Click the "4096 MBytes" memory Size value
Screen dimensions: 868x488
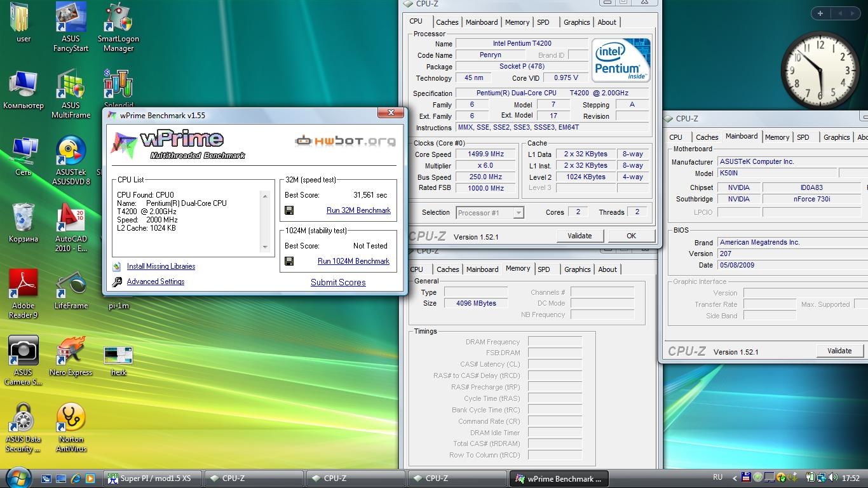(476, 304)
